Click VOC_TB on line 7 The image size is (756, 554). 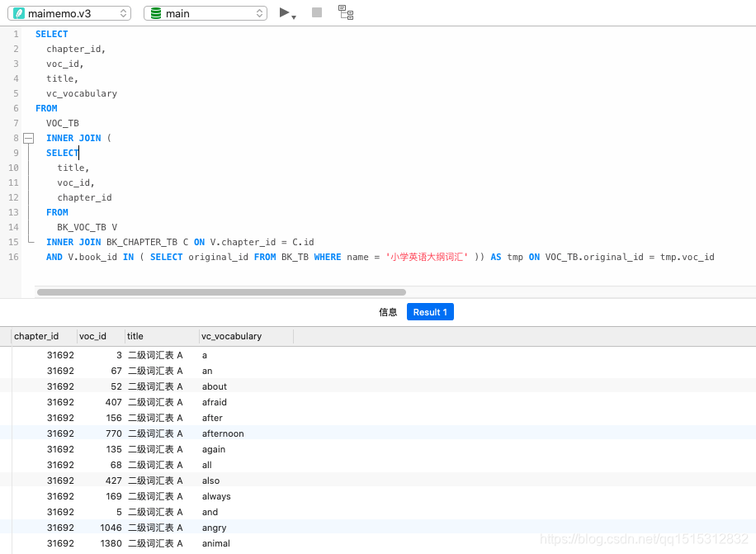[x=63, y=124]
